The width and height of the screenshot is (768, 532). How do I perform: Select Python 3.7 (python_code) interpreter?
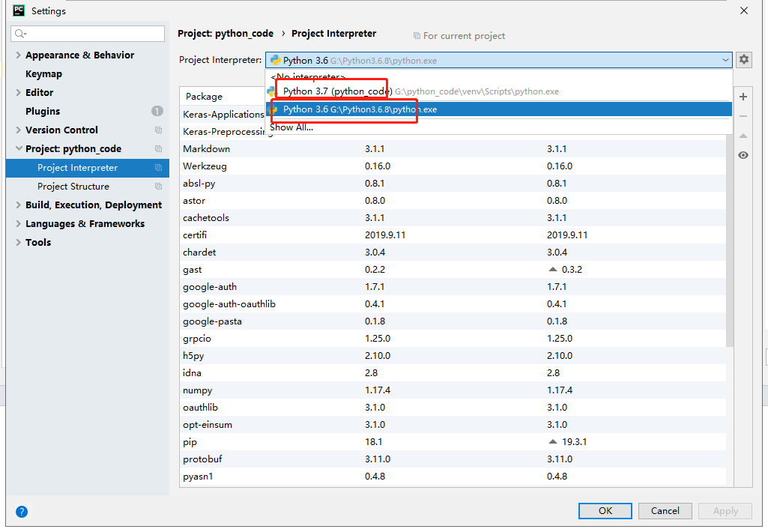coord(499,91)
